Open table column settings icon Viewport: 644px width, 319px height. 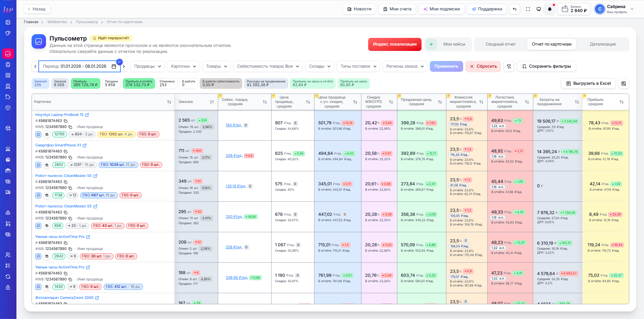[x=624, y=83]
